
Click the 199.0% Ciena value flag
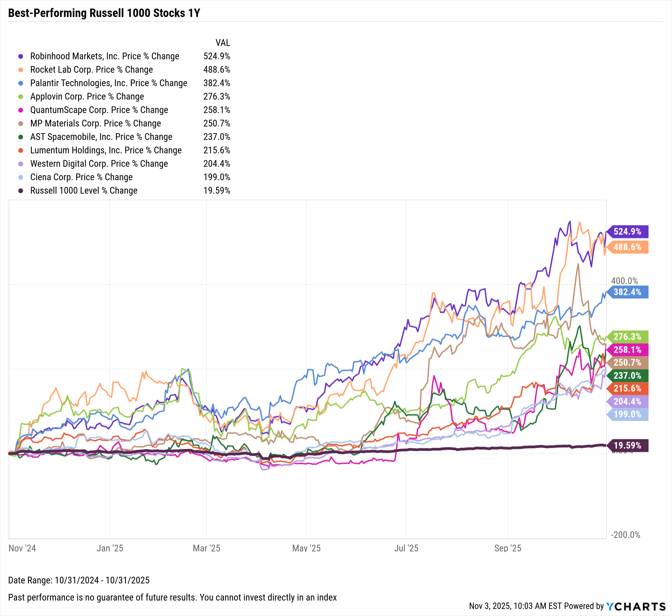pos(627,414)
